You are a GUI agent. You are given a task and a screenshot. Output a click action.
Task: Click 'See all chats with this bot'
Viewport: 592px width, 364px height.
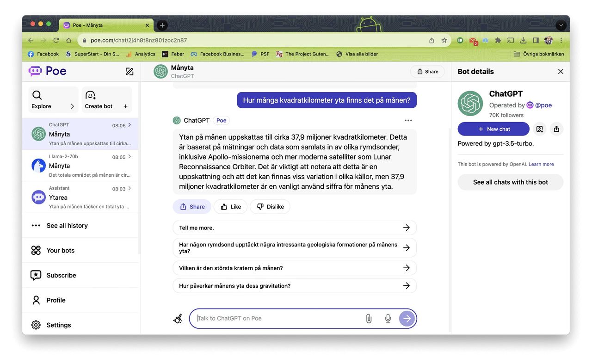click(510, 182)
